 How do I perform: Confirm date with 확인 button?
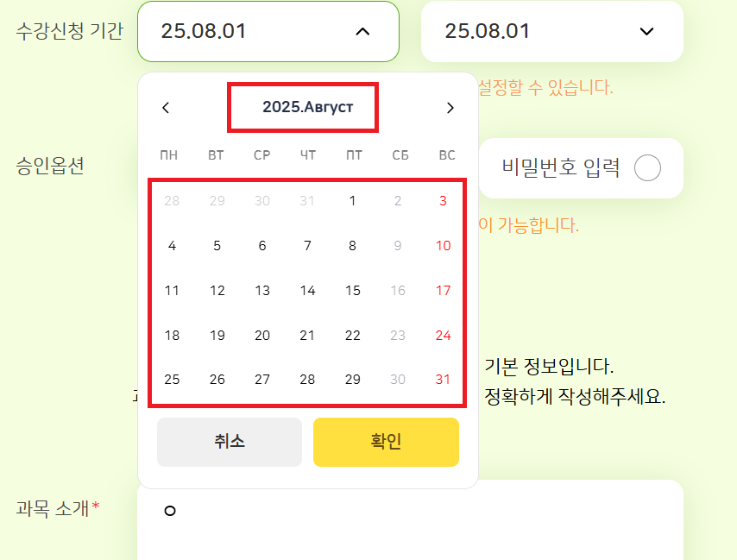(386, 442)
